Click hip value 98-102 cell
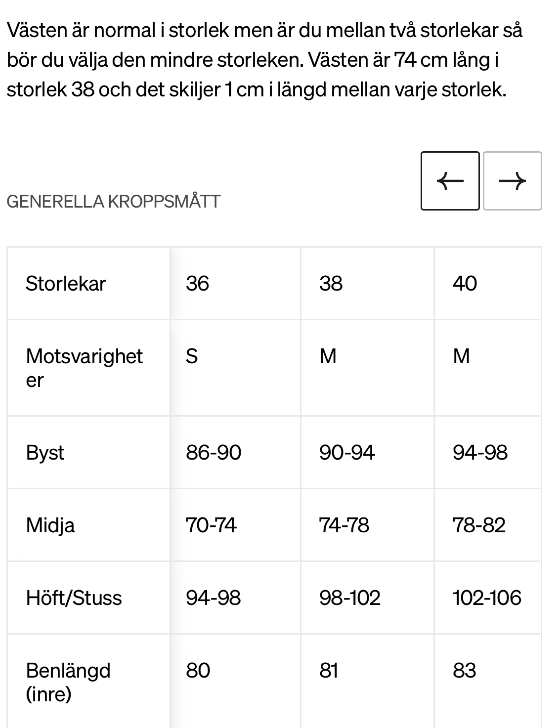560x728 pixels. pos(367,598)
